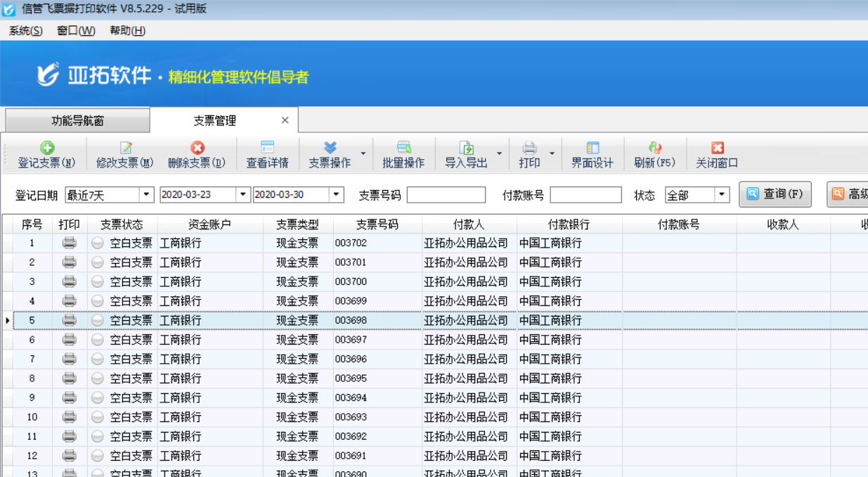Click printer icon in row 003694

[x=70, y=397]
